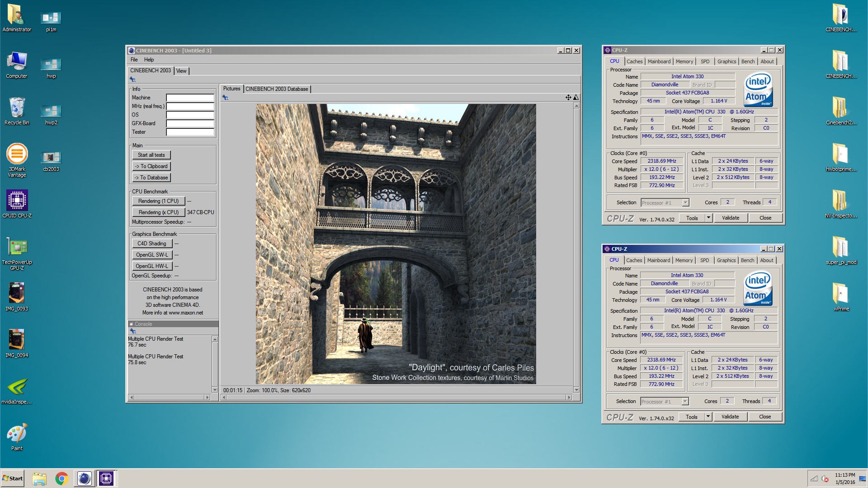The width and height of the screenshot is (868, 488).
Task: Open File Explorer from the taskbar
Action: (x=39, y=479)
